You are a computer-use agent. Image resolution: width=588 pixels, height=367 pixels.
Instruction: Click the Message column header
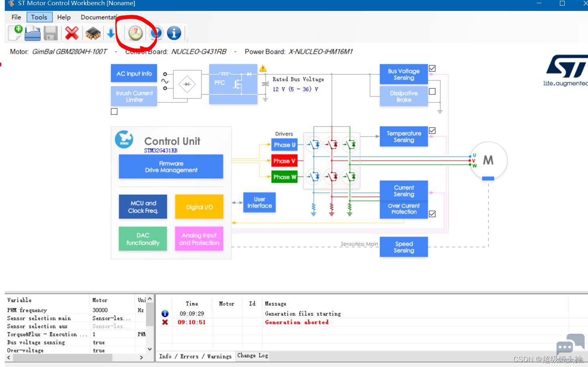click(276, 304)
